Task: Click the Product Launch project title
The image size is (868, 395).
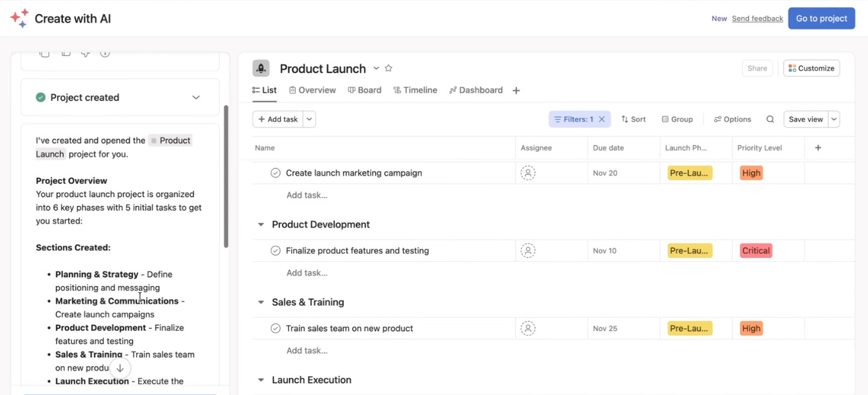Action: point(323,69)
